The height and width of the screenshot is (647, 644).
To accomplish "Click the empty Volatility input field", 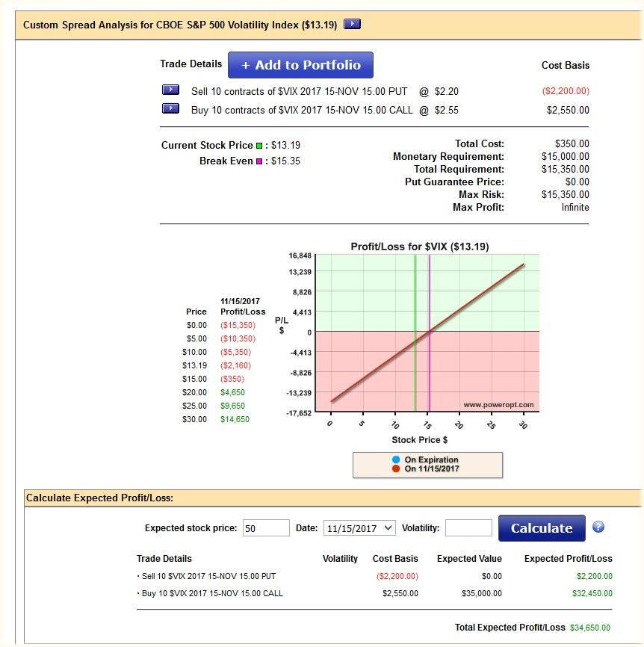I will click(x=468, y=527).
